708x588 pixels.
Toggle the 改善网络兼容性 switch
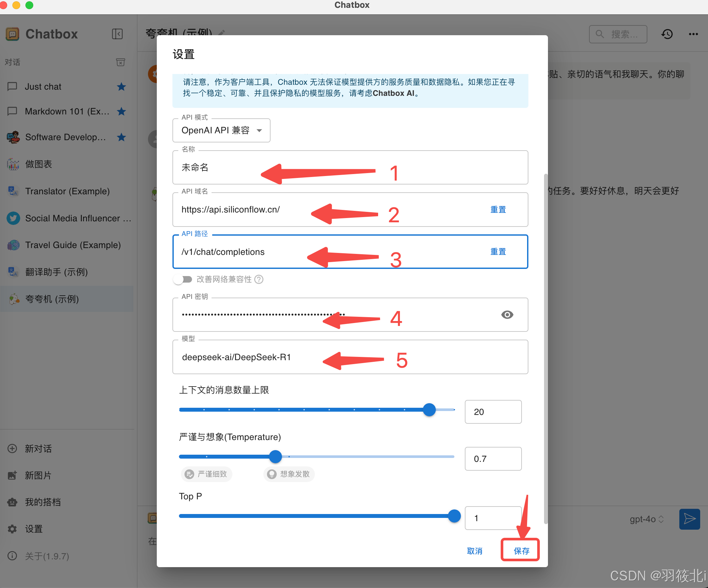click(183, 279)
